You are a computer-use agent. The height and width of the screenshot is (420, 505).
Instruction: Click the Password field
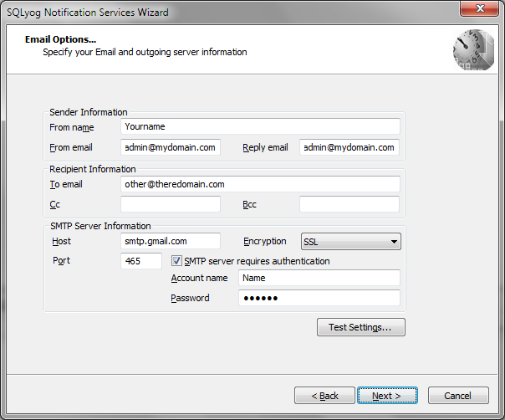point(319,298)
